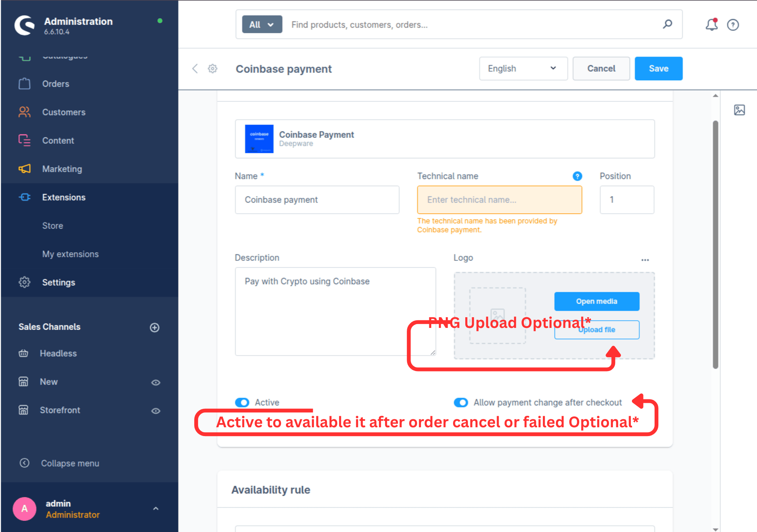Screen dimensions: 757x532
Task: Click the Headless basket icon
Action: [23, 353]
